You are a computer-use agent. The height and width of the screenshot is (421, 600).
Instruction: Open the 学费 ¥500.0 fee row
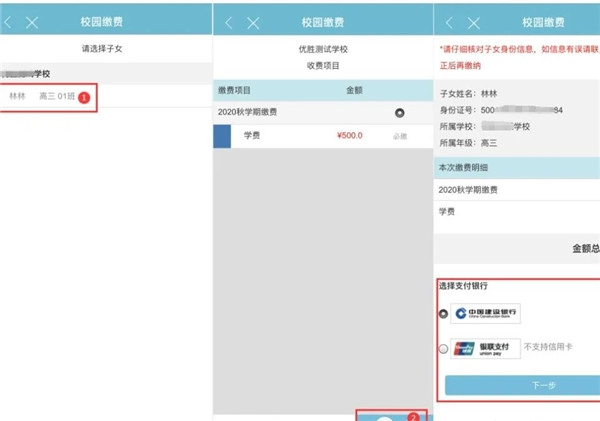click(320, 135)
